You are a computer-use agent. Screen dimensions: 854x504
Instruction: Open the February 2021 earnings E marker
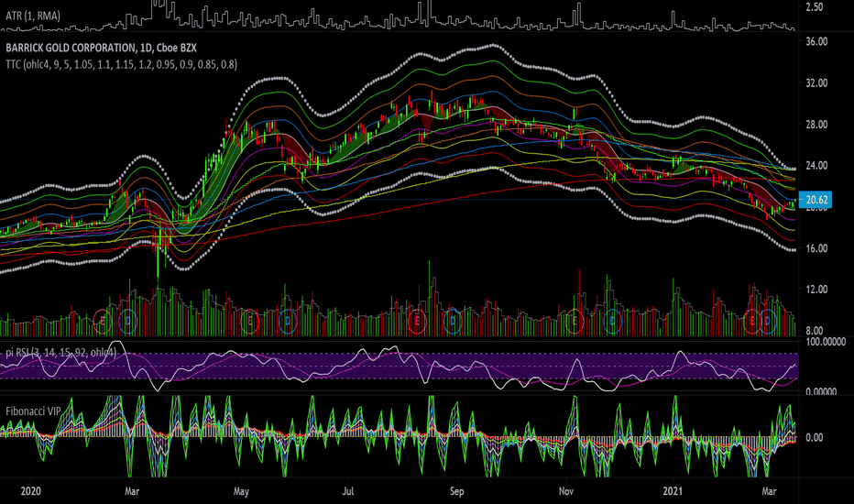coord(752,321)
